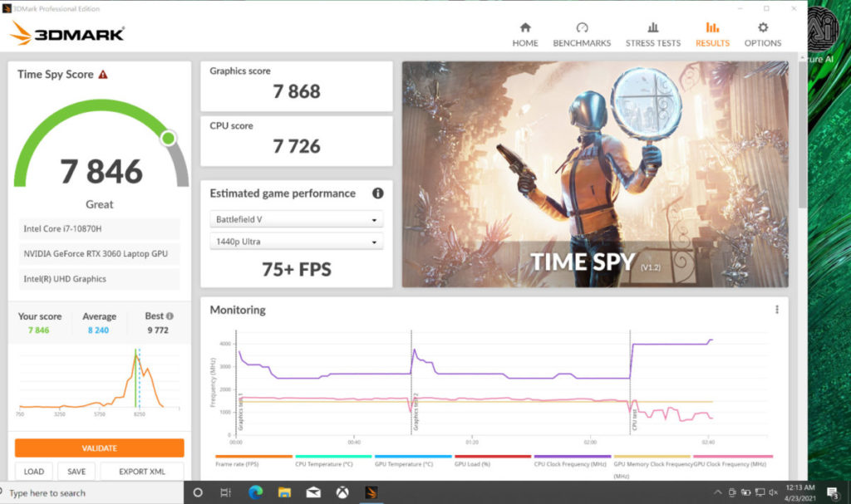851x504 pixels.
Task: Click the battery tray icon
Action: point(746,492)
